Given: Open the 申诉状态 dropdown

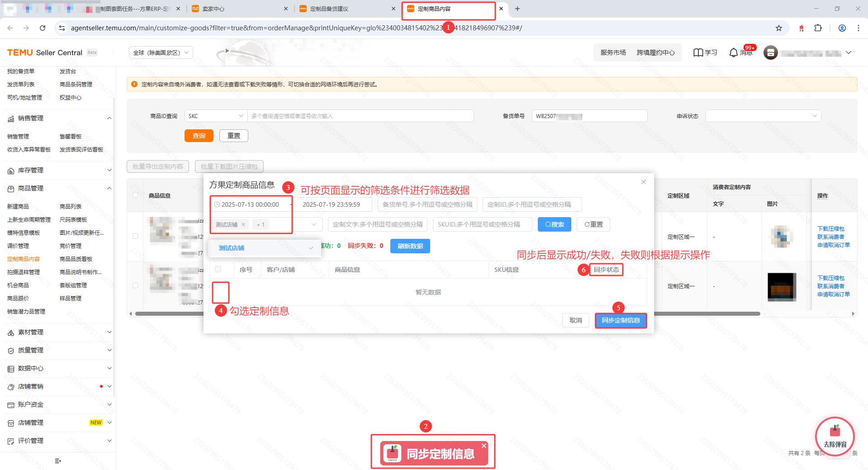Looking at the screenshot, I should click(763, 116).
